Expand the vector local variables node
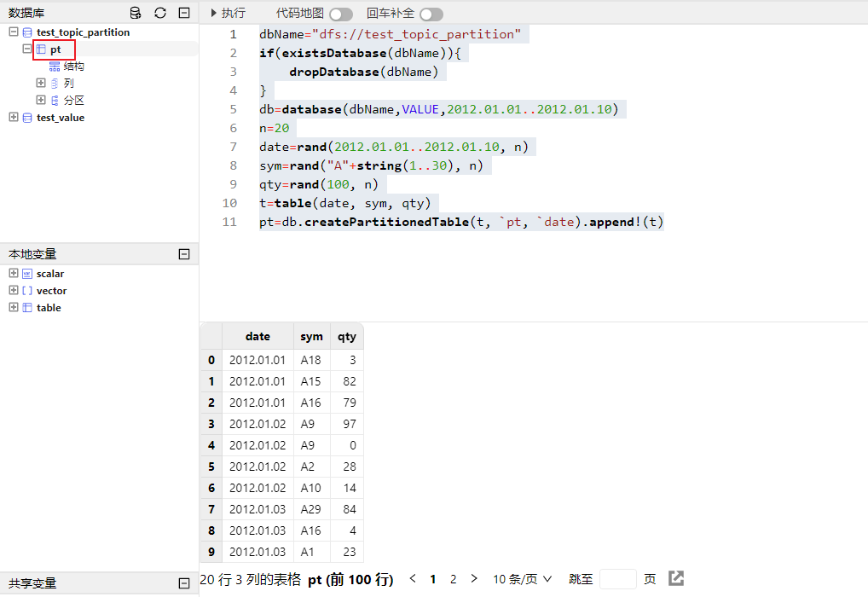The height and width of the screenshot is (597, 868). click(14, 291)
